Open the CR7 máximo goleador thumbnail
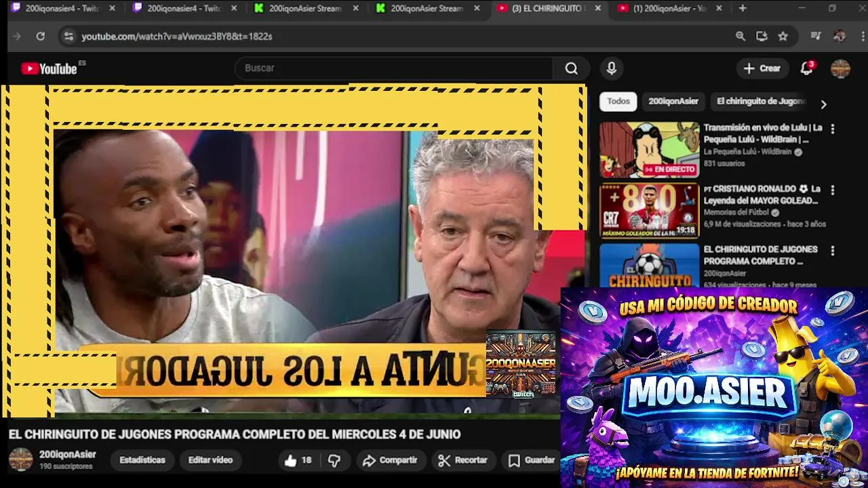Image resolution: width=868 pixels, height=488 pixels. (x=649, y=211)
